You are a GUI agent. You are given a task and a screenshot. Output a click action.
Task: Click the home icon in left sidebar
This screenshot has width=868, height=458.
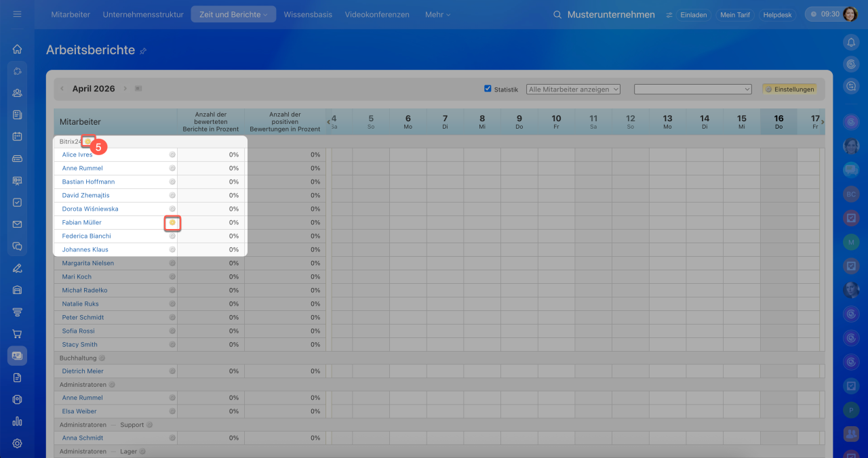pos(18,49)
